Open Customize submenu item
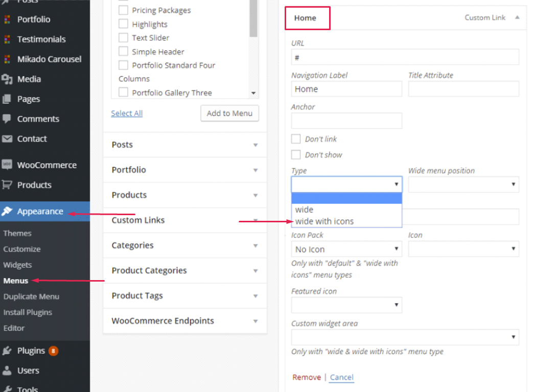The height and width of the screenshot is (392, 533). coord(22,249)
